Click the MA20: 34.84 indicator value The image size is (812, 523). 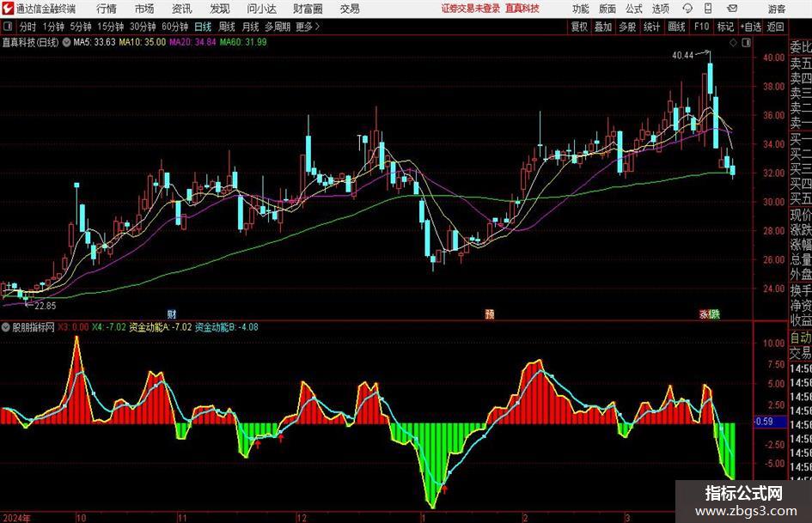pyautogui.click(x=192, y=42)
